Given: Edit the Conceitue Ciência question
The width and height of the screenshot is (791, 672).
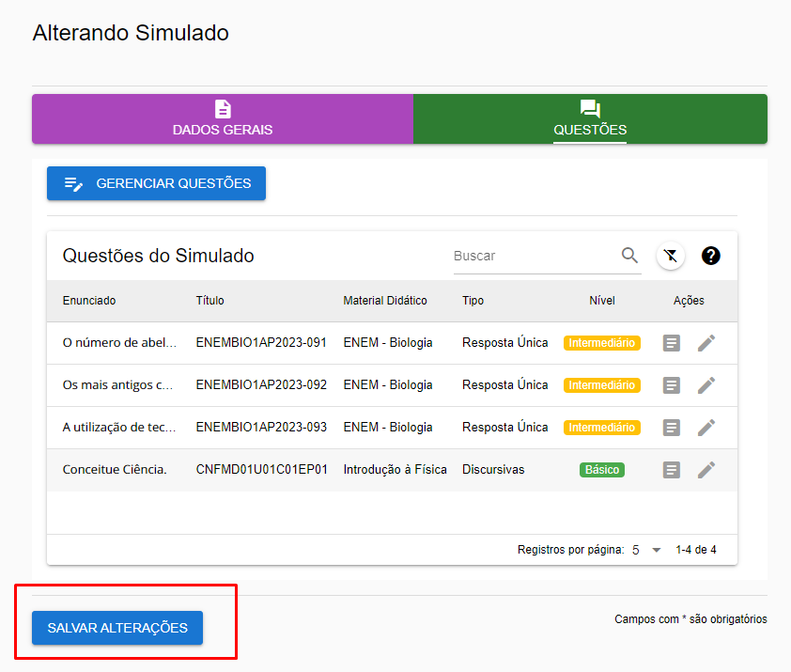Looking at the screenshot, I should tap(706, 470).
